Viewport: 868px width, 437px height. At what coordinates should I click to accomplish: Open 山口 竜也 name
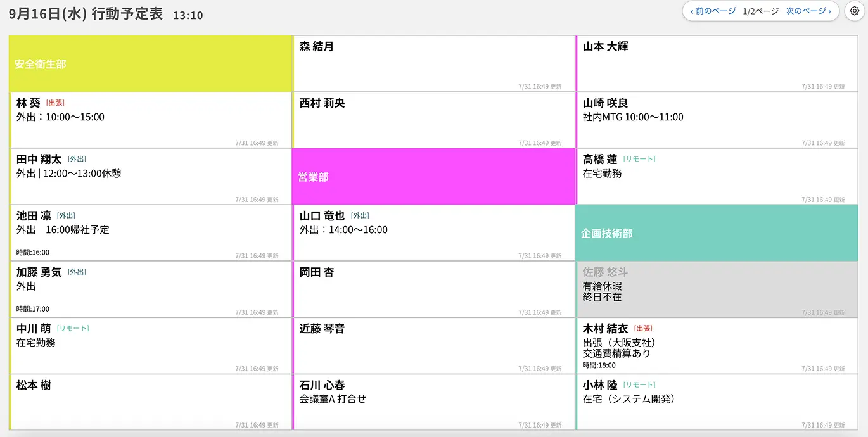322,216
